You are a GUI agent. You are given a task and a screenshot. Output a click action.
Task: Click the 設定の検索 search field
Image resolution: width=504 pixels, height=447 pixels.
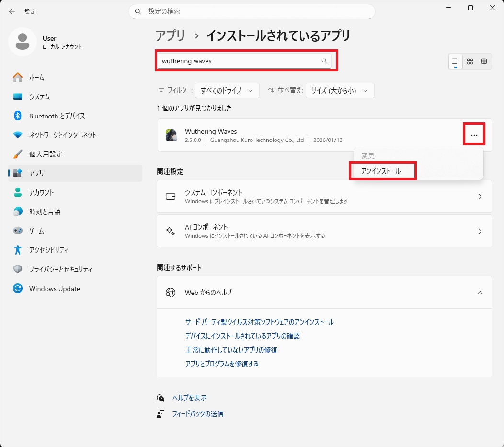click(x=252, y=12)
